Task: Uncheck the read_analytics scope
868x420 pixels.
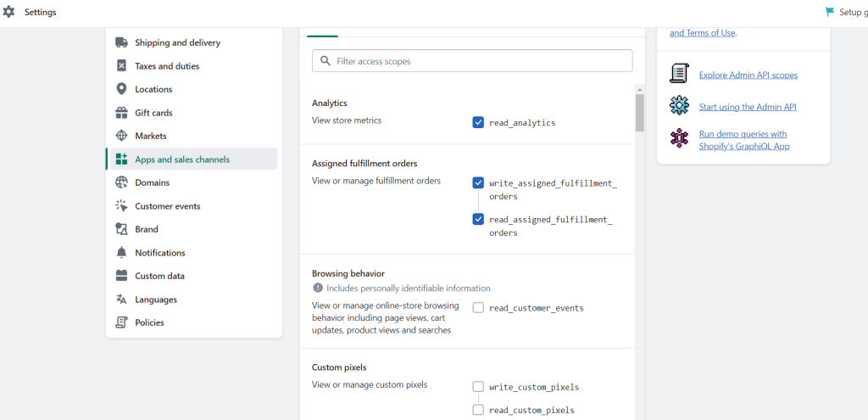Action: 478,122
